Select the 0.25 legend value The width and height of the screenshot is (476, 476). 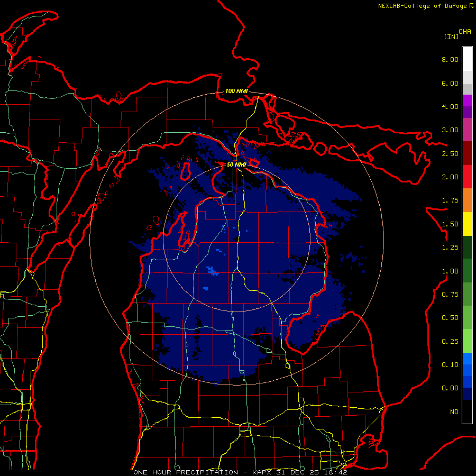[x=450, y=342]
